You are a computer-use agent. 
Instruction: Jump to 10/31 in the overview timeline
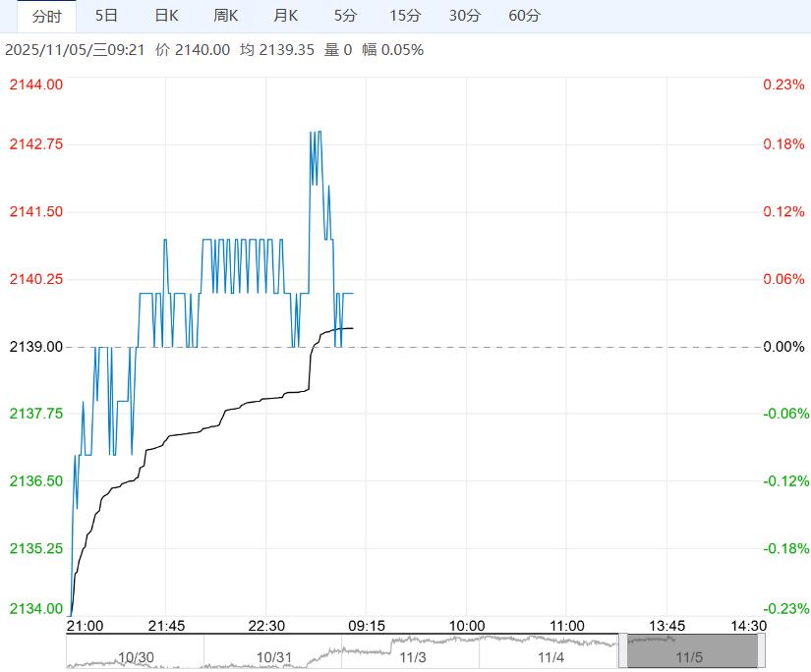274,657
